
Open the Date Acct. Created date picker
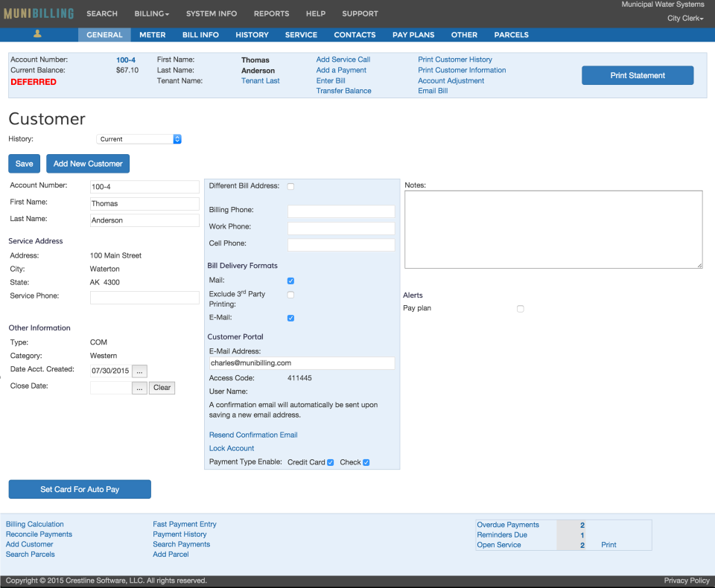coord(139,371)
